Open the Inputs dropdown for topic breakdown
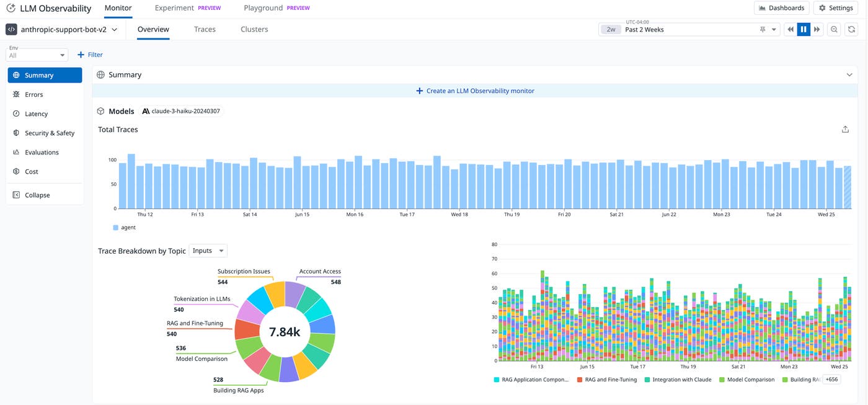Screen dimensions: 868x405 208,251
